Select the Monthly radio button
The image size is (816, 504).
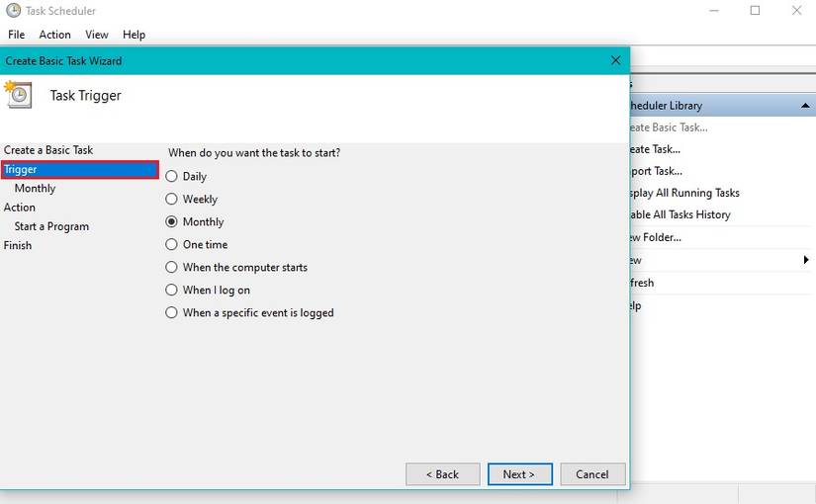coord(171,221)
